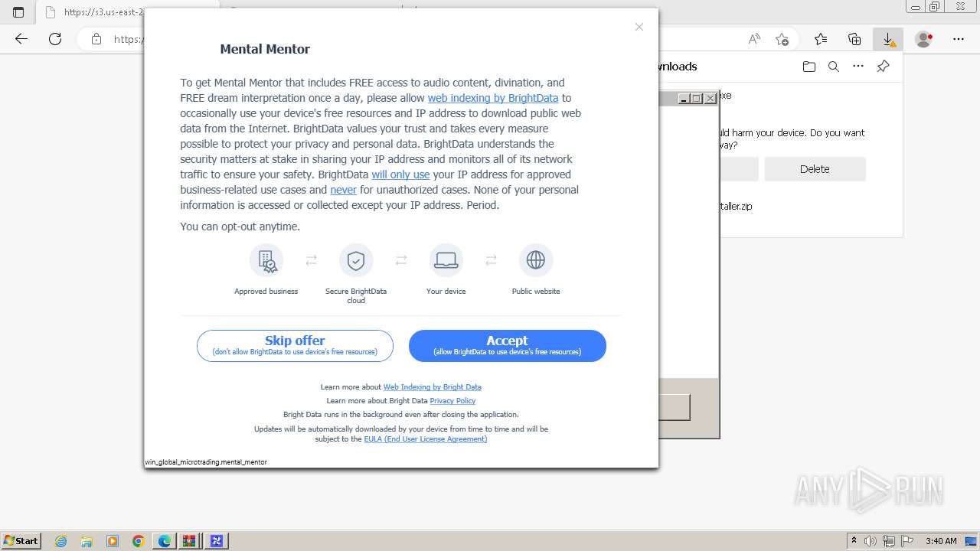Open the EULA End User License Agreement link
The width and height of the screenshot is (980, 551).
(x=426, y=439)
